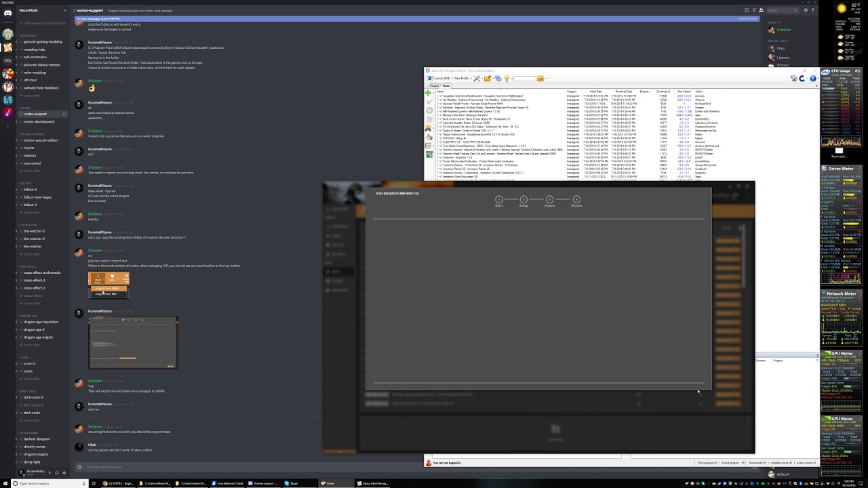The image size is (868, 488).
Task: Collapse THE WITCHER channel category
Action: [x=28, y=225]
